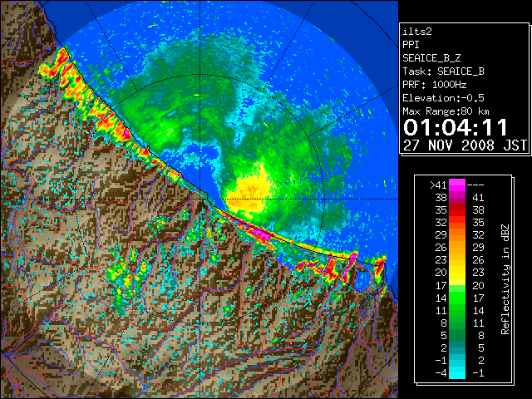Image resolution: width=532 pixels, height=399 pixels.
Task: Pick the cyan -4 to -1 dBZ legend band
Action: [457, 372]
